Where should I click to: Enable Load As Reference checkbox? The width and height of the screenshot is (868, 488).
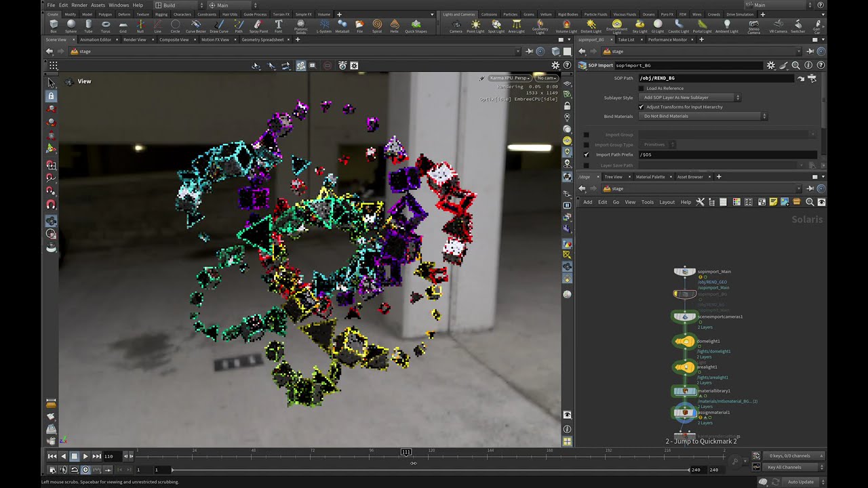[642, 88]
